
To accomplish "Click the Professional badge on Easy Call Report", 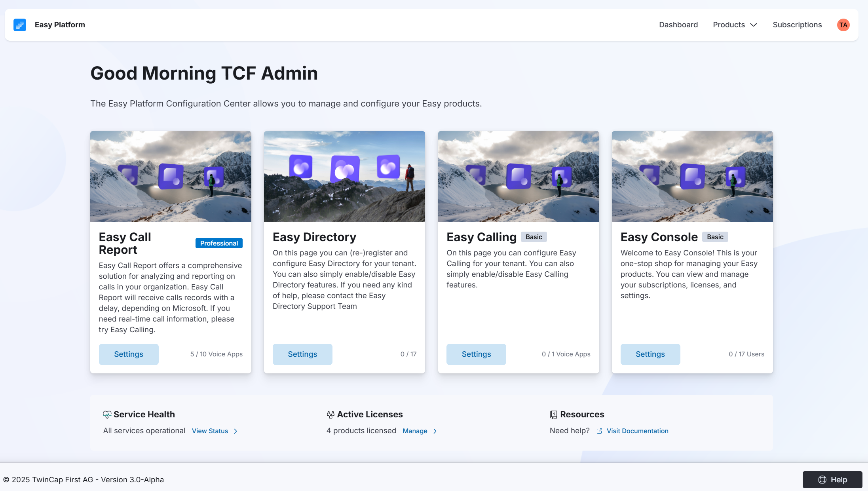I will (219, 244).
